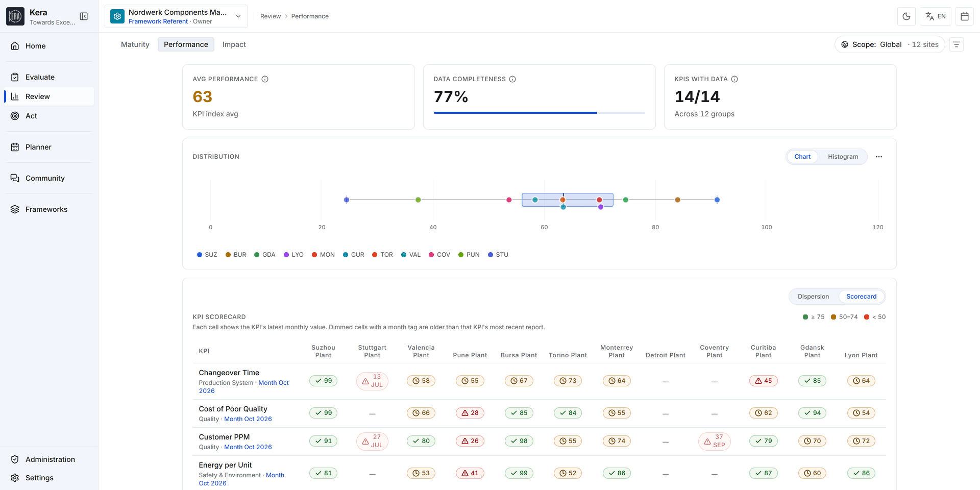Screen dimensions: 980x490
Task: Switch to the Maturity tab
Action: tap(135, 44)
